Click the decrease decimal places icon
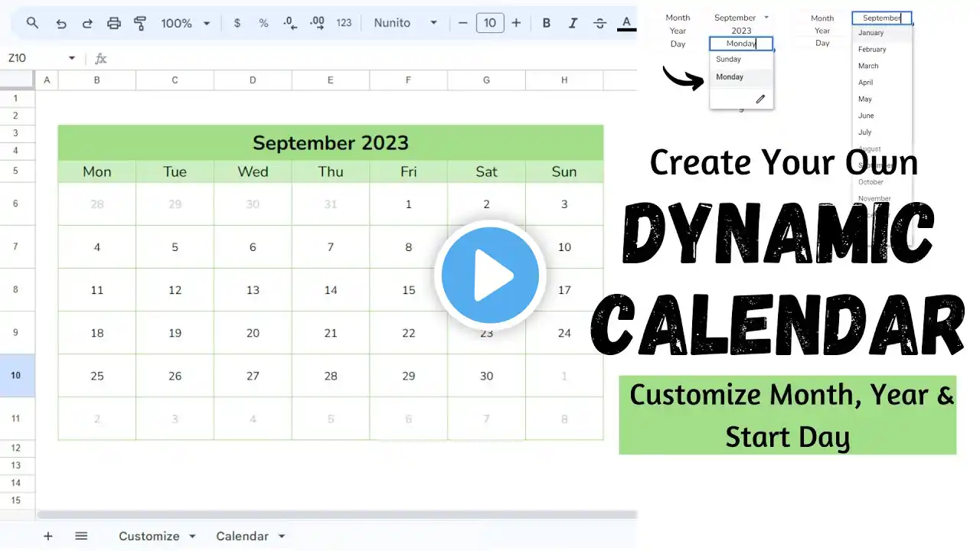Image resolution: width=980 pixels, height=551 pixels. pyautogui.click(x=290, y=23)
